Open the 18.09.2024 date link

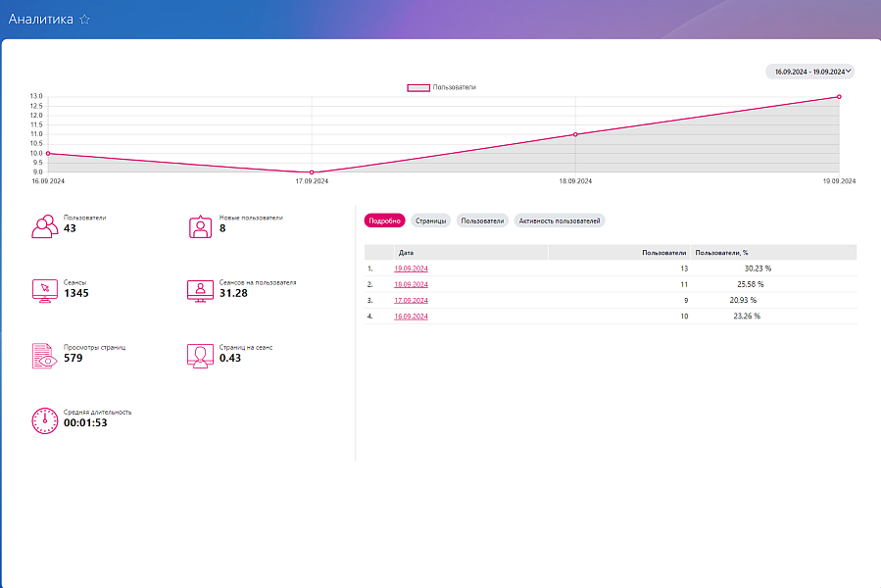[411, 284]
